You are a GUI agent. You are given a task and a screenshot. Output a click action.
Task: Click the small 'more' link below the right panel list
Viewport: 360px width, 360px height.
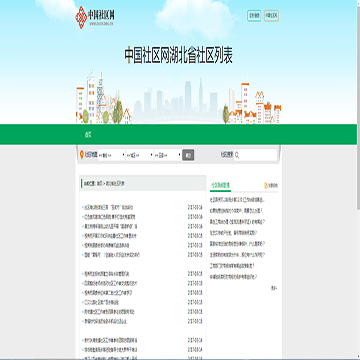pyautogui.click(x=274, y=287)
